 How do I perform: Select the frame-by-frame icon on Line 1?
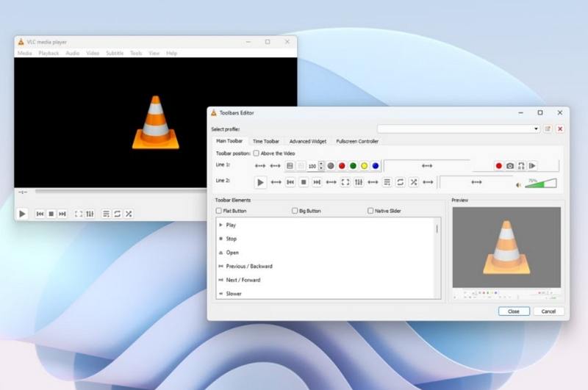(532, 165)
